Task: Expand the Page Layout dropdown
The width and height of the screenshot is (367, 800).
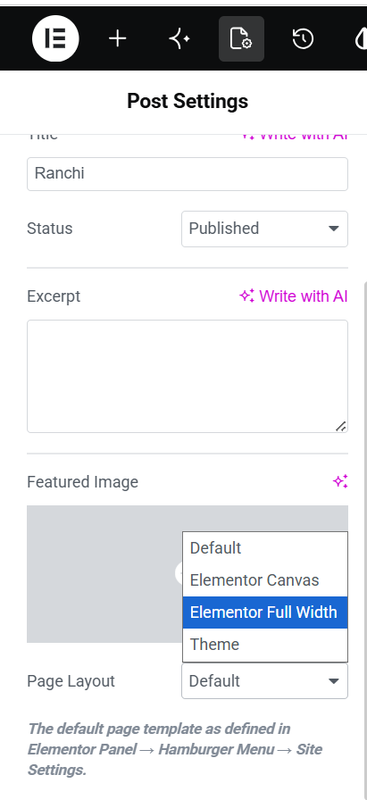Action: point(264,681)
